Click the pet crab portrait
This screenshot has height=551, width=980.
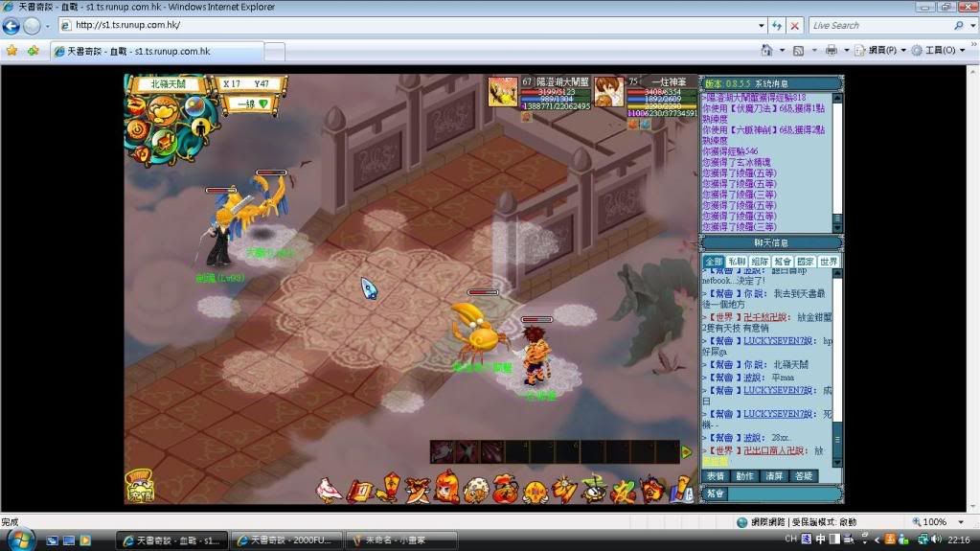coord(503,92)
